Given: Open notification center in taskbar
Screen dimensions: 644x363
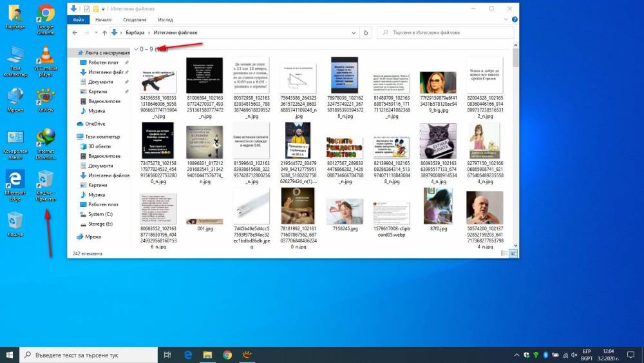Looking at the screenshot, I should 630,355.
